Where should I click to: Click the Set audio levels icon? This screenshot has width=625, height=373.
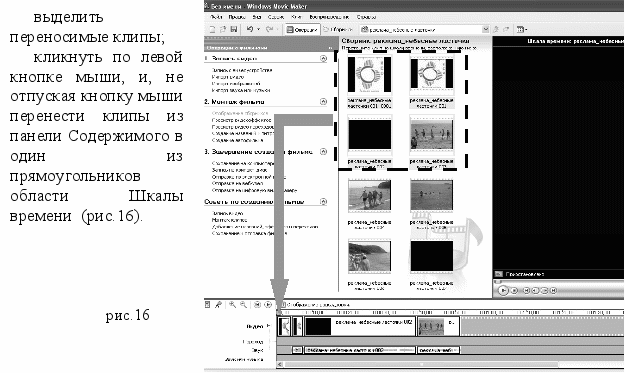click(x=208, y=305)
